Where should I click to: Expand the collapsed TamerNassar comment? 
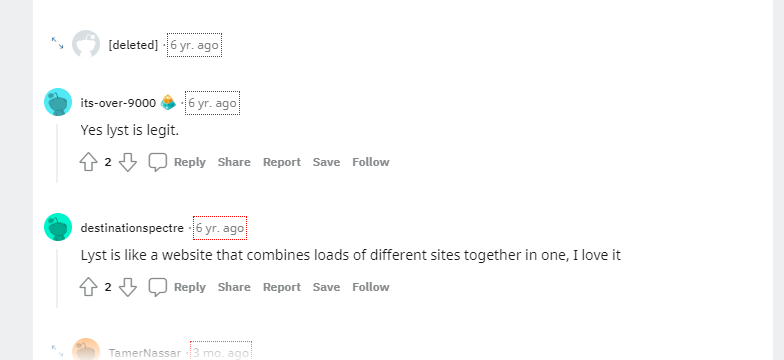click(x=58, y=350)
